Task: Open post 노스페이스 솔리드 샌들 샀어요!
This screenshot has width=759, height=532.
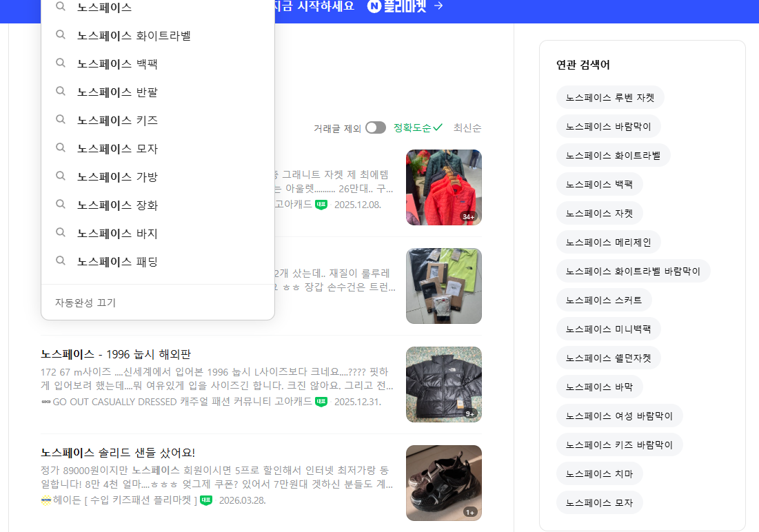Action: pyautogui.click(x=118, y=453)
